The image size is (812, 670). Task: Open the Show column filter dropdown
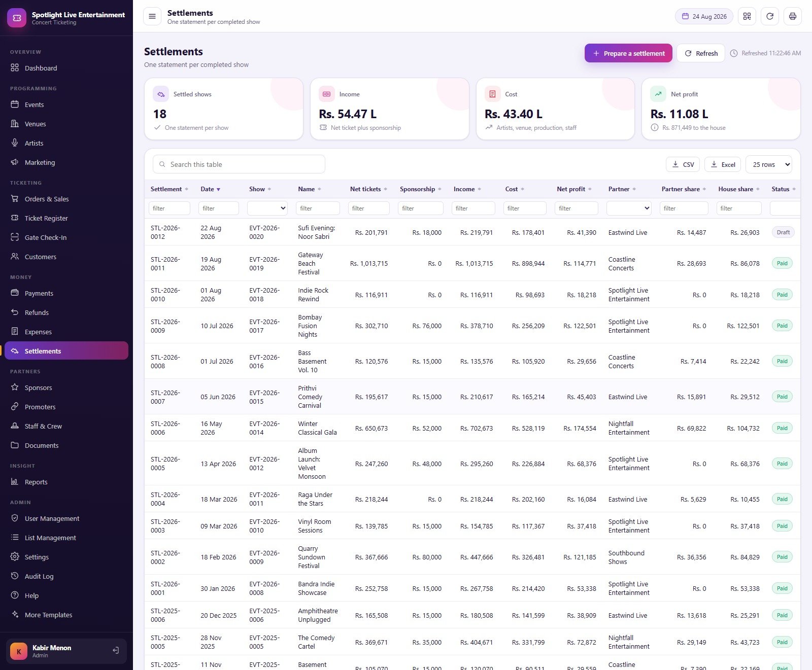(267, 208)
